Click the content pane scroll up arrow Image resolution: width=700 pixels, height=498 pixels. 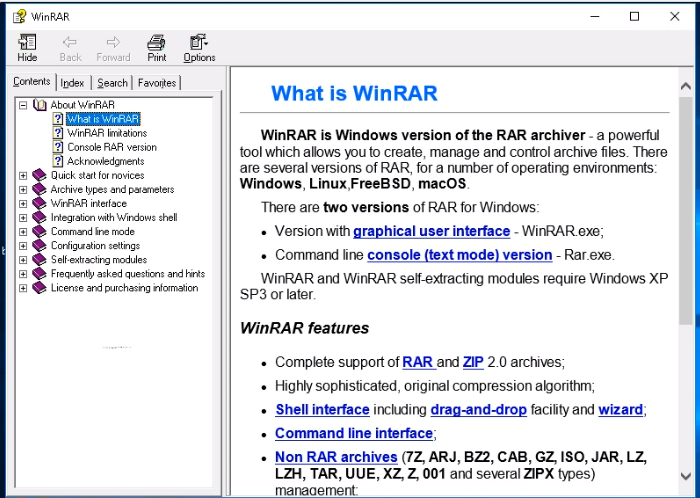(x=686, y=86)
